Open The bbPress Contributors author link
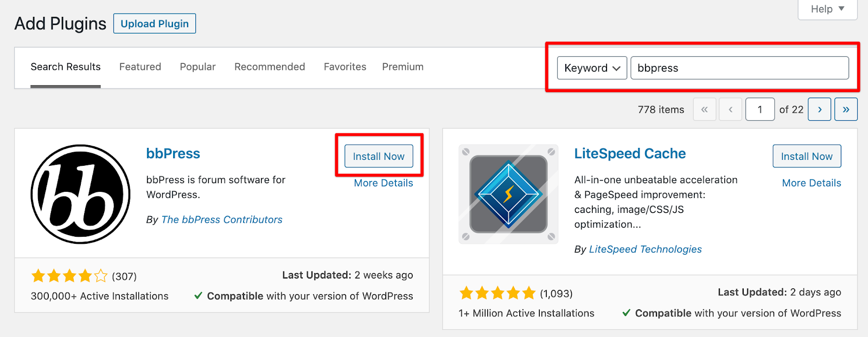The width and height of the screenshot is (868, 337). (x=222, y=219)
